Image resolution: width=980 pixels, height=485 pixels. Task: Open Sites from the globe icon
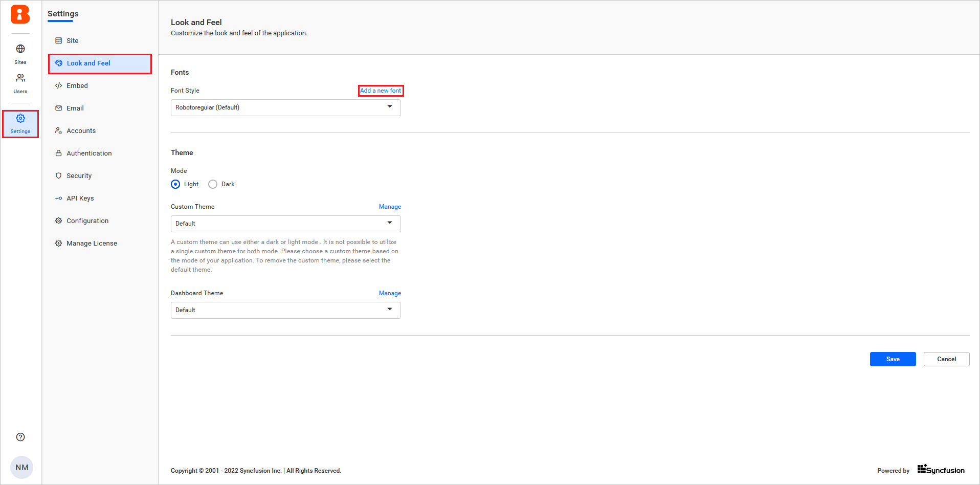click(x=20, y=49)
